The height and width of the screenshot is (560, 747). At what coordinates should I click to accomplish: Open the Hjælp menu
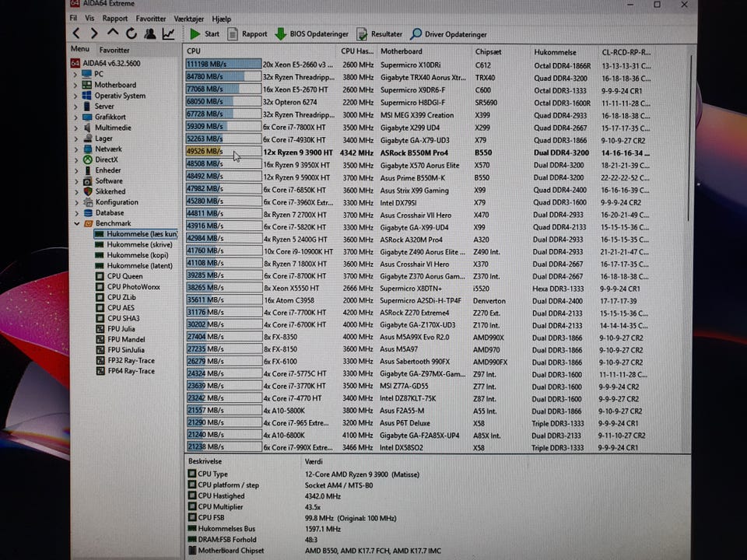pyautogui.click(x=222, y=19)
